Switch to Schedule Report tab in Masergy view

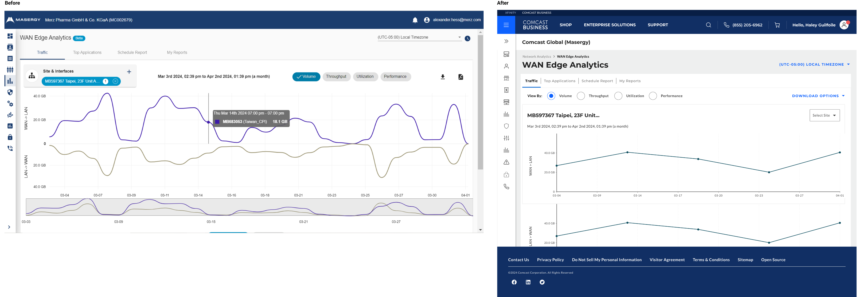click(x=132, y=53)
